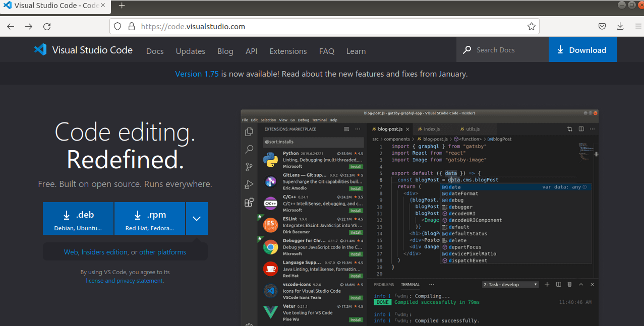Open the Version 1.75 link

pos(197,74)
